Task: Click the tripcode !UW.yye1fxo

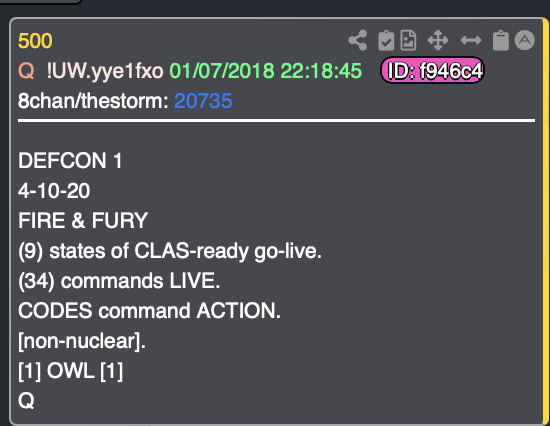Action: pos(105,71)
